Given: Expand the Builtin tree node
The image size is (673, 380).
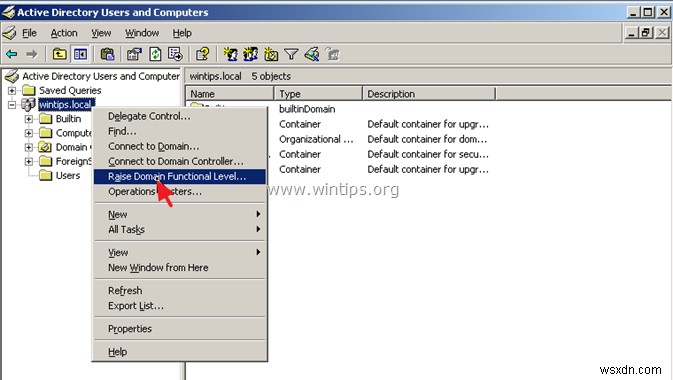Looking at the screenshot, I should 29,119.
